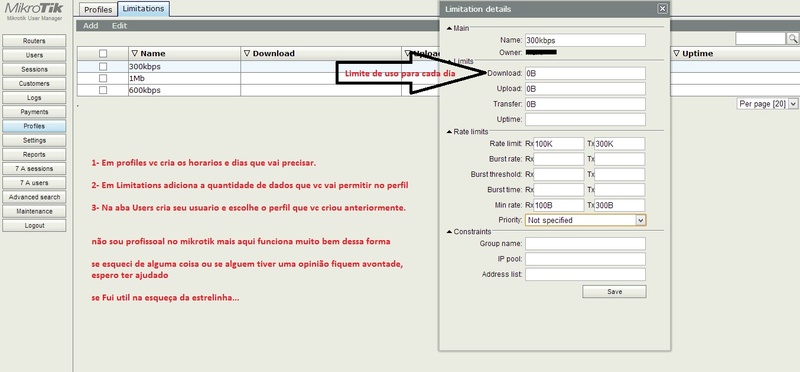
Task: Open Advanced search
Action: pyautogui.click(x=34, y=197)
